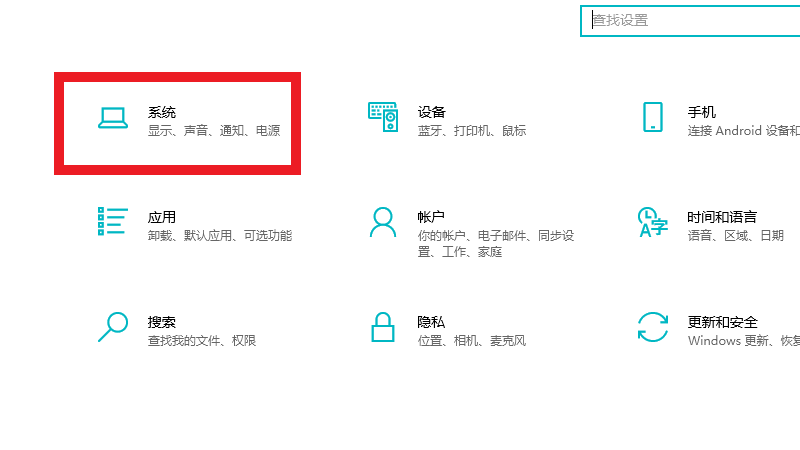Click the person icon for 帐户
The height and width of the screenshot is (450, 800).
[383, 222]
